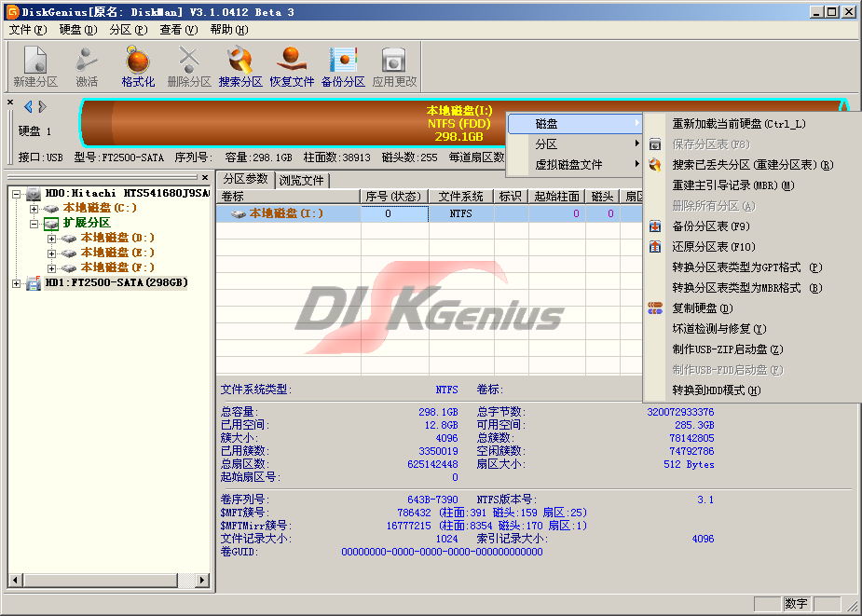This screenshot has width=862, height=616.
Task: Select the 本地磁盘 (I:) partition row
Action: 429,213
